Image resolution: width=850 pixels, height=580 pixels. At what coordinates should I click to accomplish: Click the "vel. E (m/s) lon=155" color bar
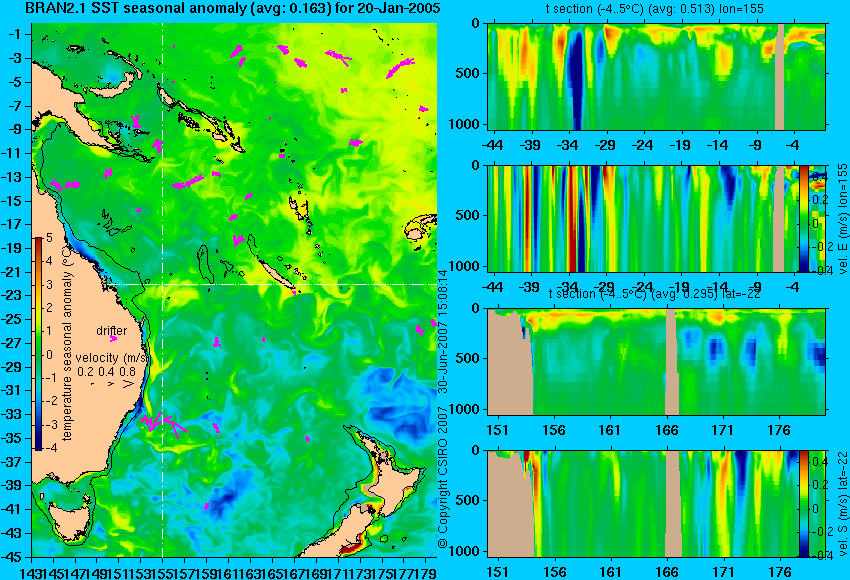click(x=803, y=218)
